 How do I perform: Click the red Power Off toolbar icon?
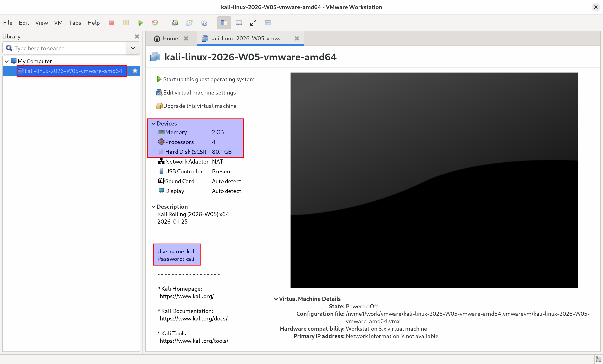111,23
